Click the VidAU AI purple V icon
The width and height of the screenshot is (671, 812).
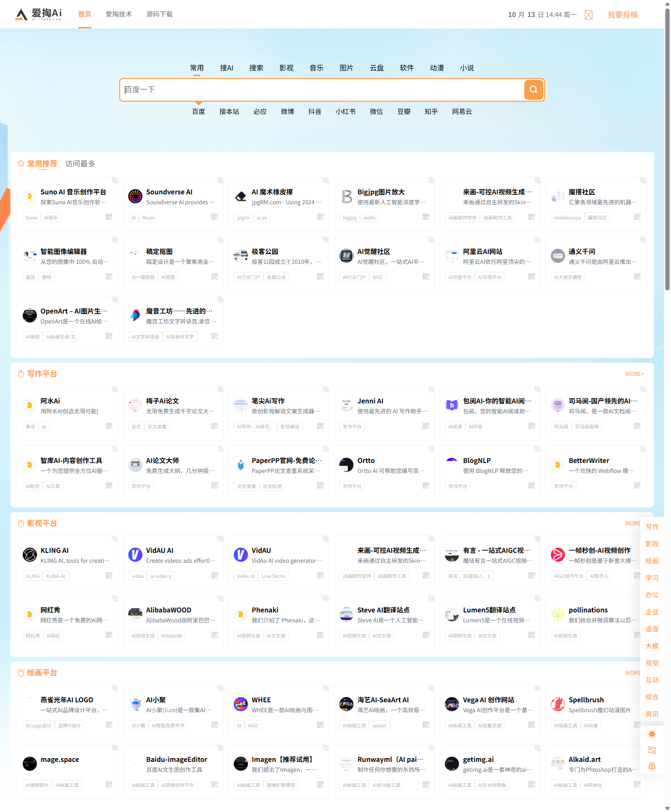(x=135, y=555)
